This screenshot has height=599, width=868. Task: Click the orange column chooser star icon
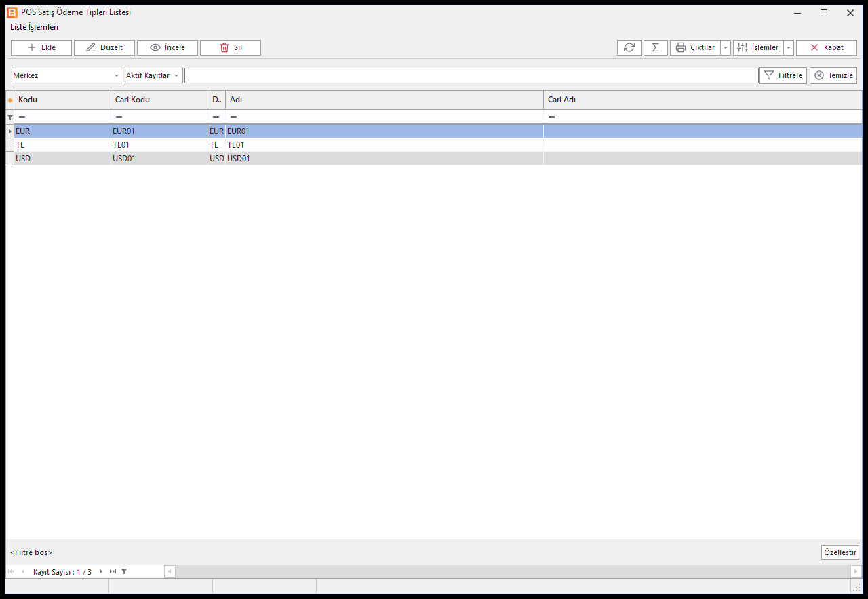10,100
